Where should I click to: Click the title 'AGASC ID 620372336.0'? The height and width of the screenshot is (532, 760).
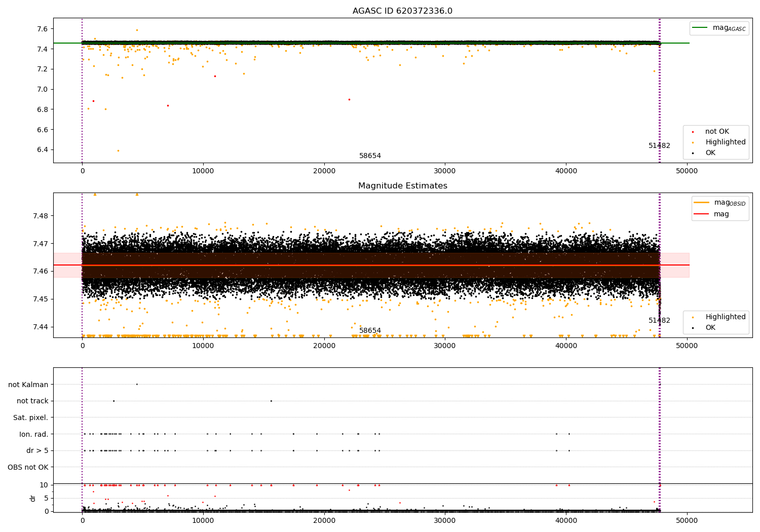click(x=402, y=11)
